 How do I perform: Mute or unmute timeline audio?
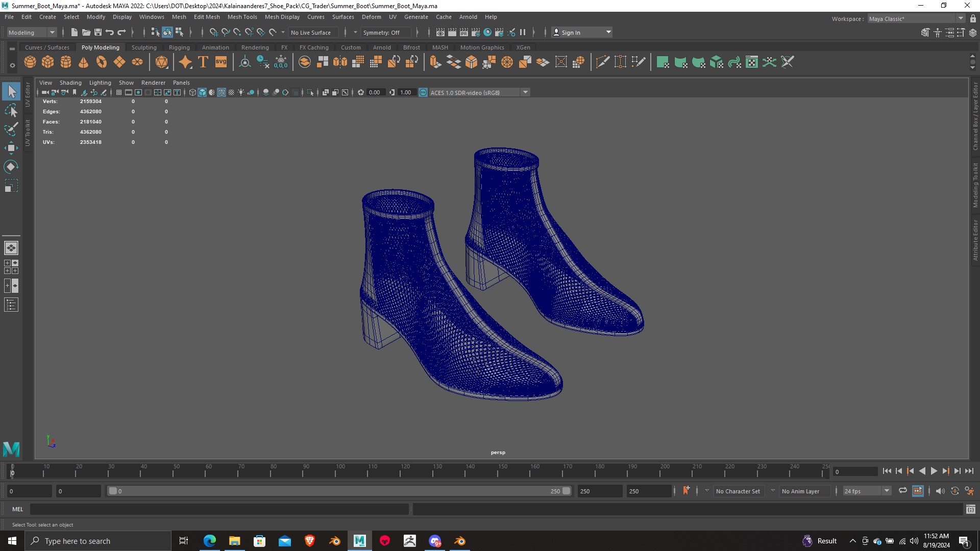[940, 491]
